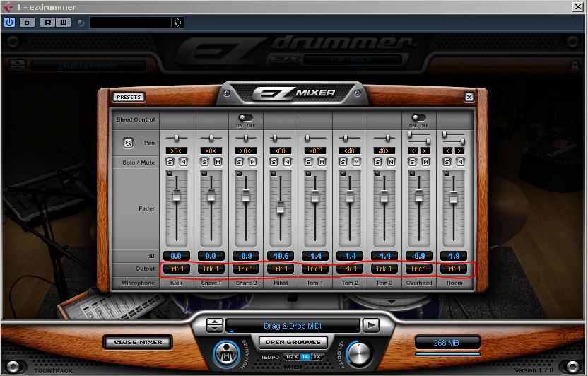Click the Room channel fader handle

pos(454,197)
